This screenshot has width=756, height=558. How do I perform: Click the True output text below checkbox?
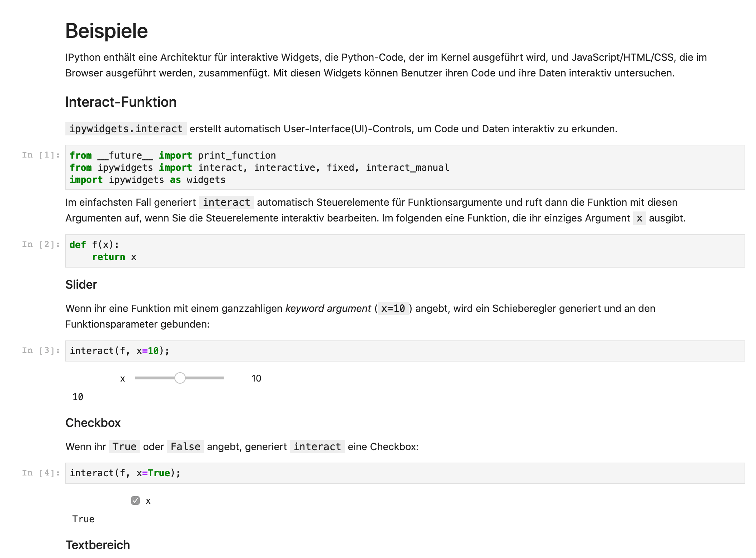[83, 519]
